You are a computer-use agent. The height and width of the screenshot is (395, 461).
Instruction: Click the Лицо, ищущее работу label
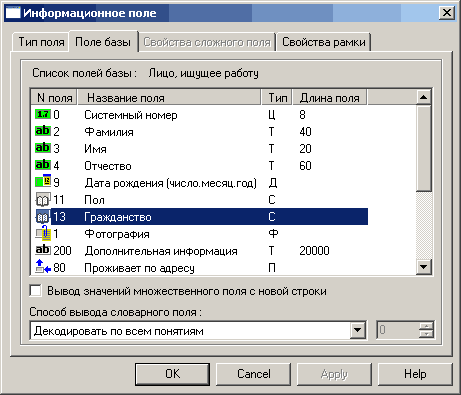203,73
